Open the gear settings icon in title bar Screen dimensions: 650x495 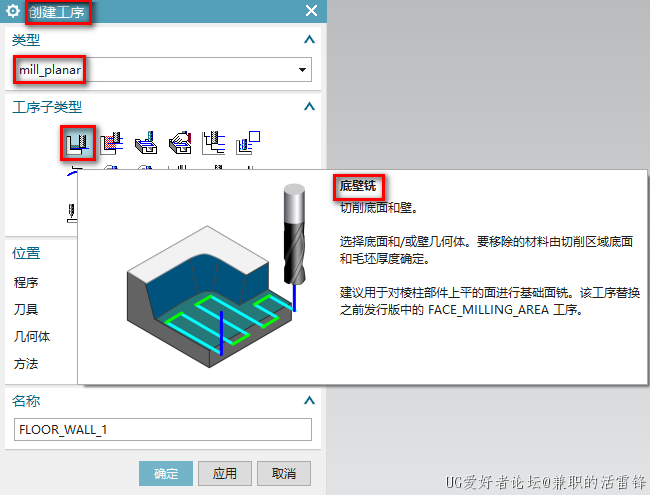click(13, 11)
